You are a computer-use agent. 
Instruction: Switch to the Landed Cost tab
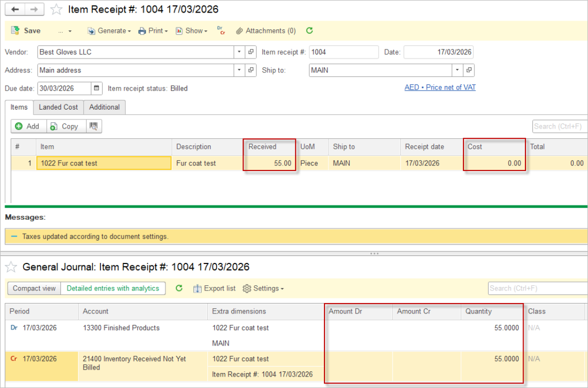pyautogui.click(x=58, y=107)
